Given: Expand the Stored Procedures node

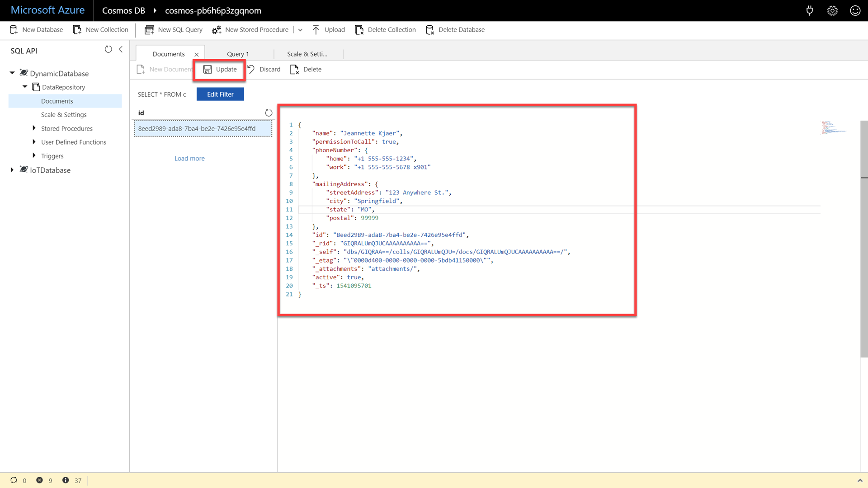Looking at the screenshot, I should [34, 128].
